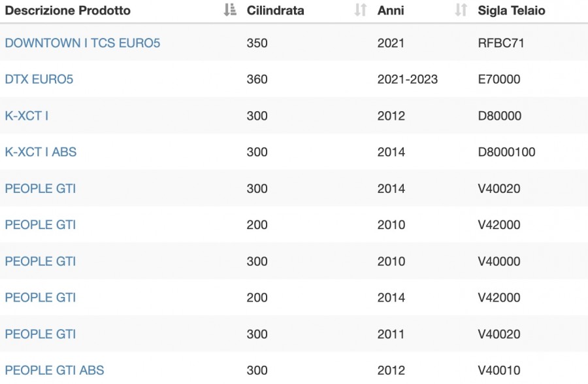Open the K-XCT I ABS link
The image size is (588, 384).
click(x=41, y=152)
